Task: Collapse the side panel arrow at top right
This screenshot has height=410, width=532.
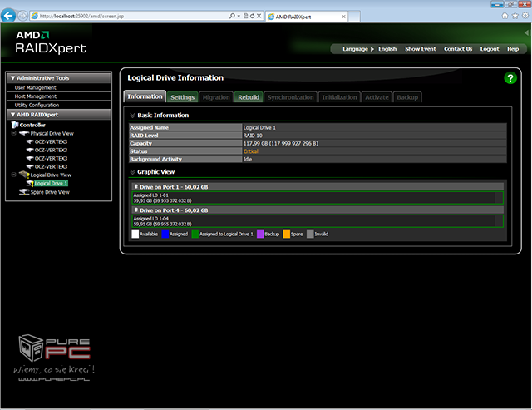Action: coord(526,32)
